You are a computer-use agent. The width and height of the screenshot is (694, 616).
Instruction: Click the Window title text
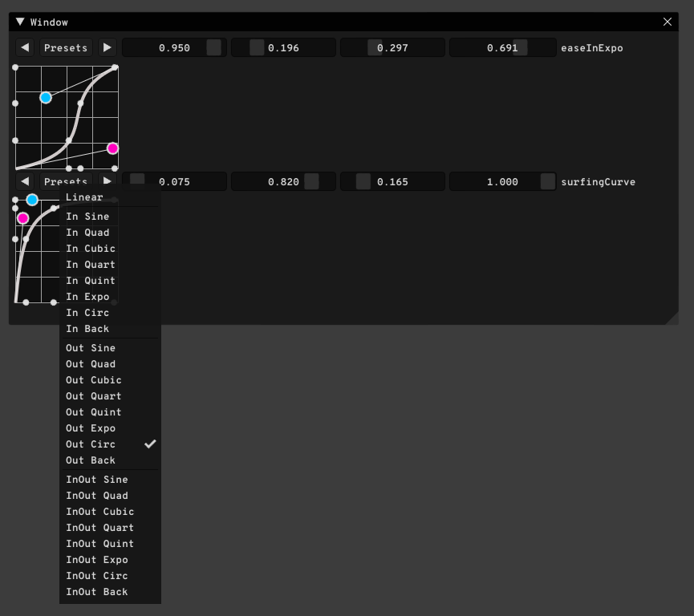tap(49, 22)
